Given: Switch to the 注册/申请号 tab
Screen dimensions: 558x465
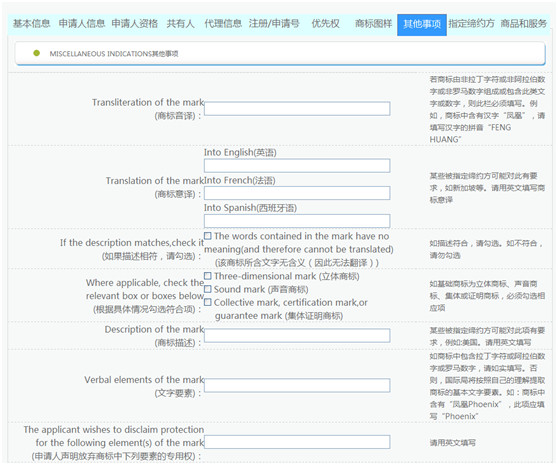Looking at the screenshot, I should coord(274,23).
